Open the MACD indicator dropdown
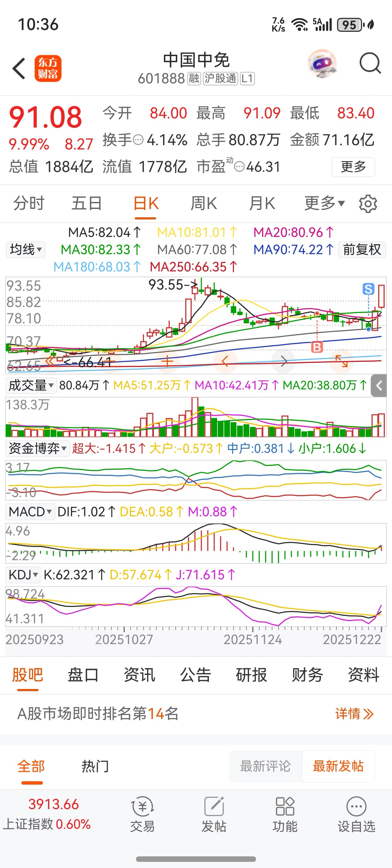 [30, 512]
